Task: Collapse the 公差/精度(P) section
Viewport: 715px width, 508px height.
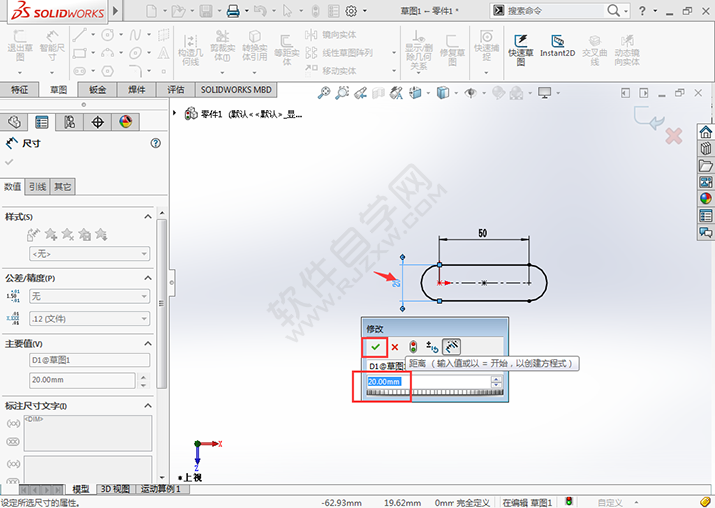Action: 148,278
